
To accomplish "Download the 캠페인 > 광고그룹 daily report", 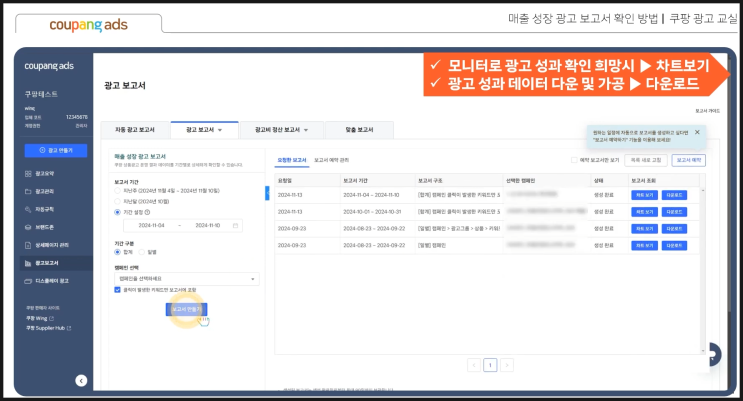I will click(674, 228).
